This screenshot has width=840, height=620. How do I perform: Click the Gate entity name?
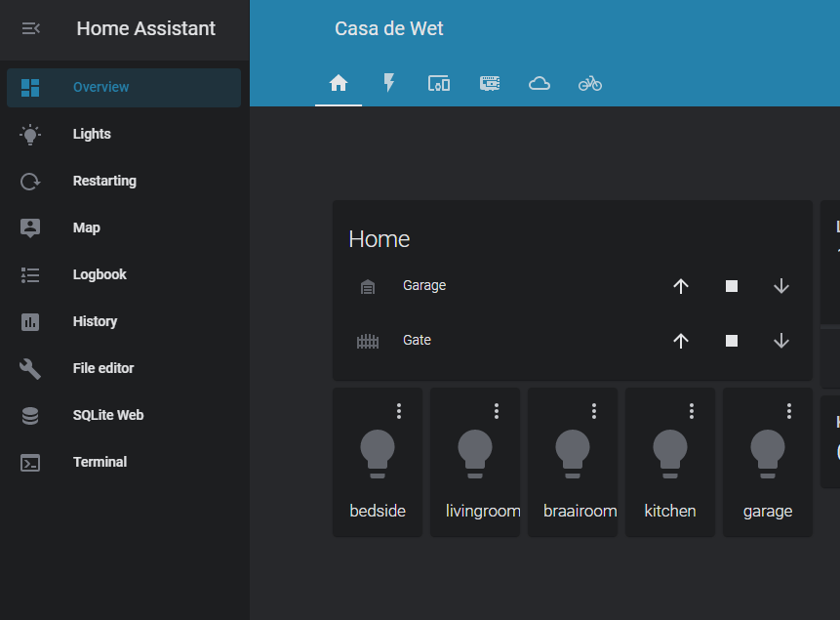[417, 340]
